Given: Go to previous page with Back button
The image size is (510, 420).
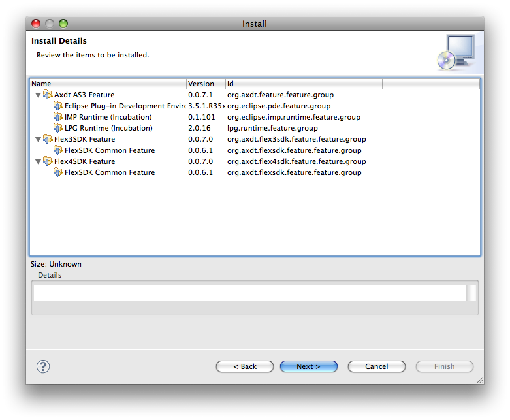Looking at the screenshot, I should click(x=245, y=366).
